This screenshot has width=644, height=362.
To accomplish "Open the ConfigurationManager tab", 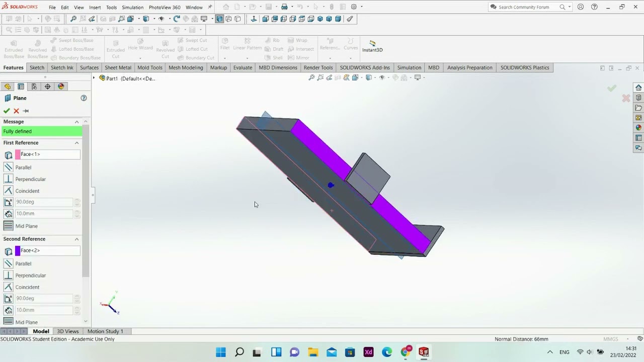I will click(x=34, y=86).
